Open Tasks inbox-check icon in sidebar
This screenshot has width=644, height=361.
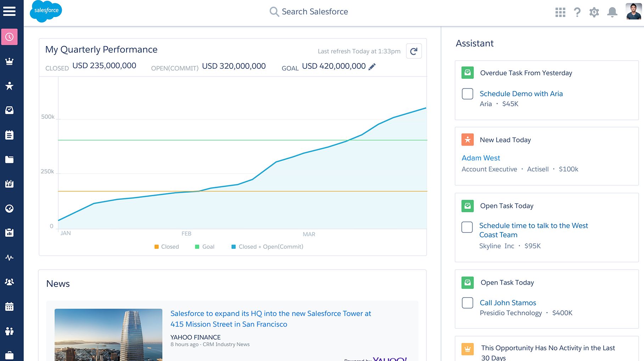coord(9,110)
